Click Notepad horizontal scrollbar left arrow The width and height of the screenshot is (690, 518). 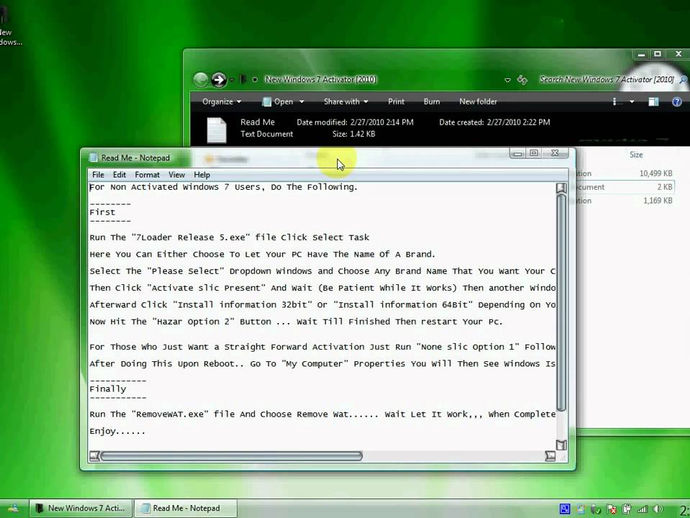[94, 456]
